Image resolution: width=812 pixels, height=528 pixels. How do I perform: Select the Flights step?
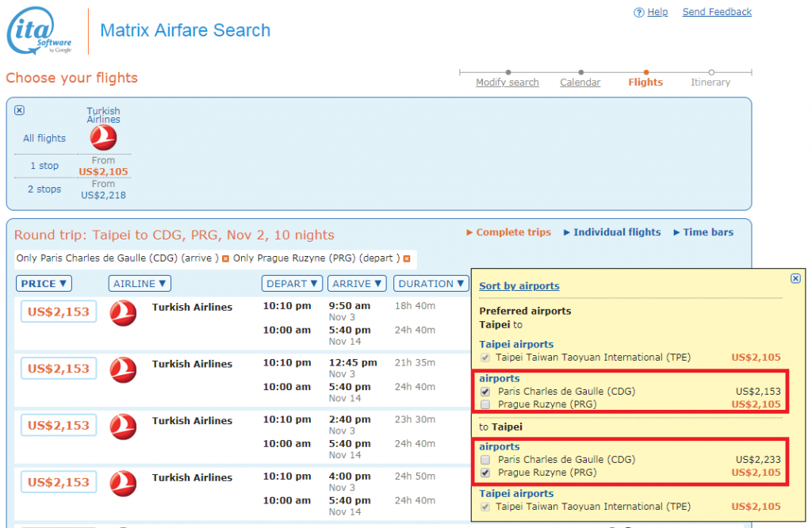(x=645, y=82)
